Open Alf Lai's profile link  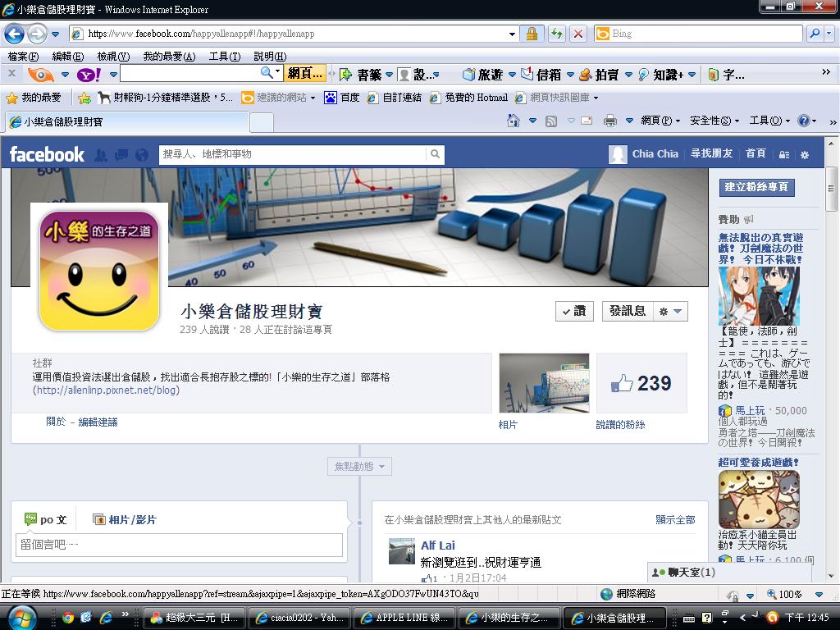click(438, 546)
